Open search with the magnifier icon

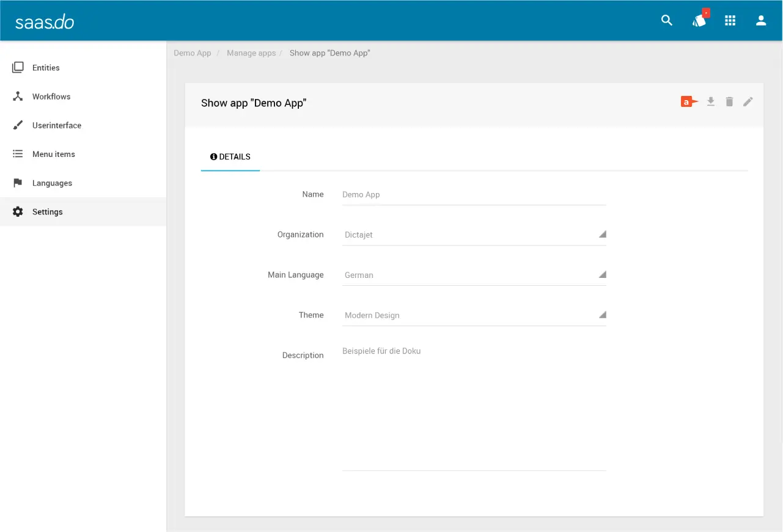click(x=667, y=21)
